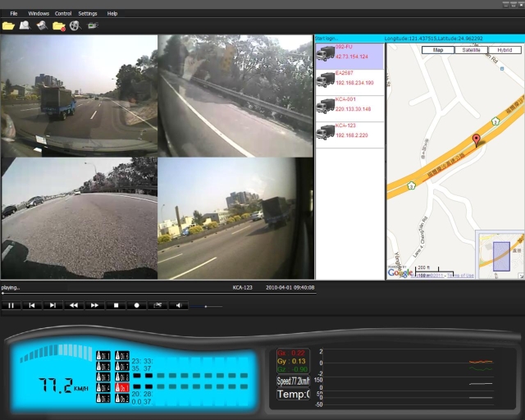Click the folder with red delete badge
The width and height of the screenshot is (525, 420).
59,25
